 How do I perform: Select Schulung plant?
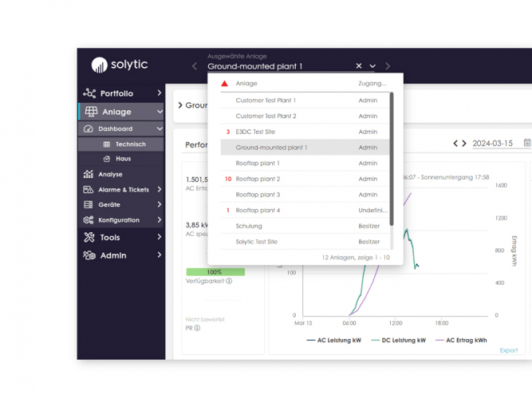click(305, 226)
